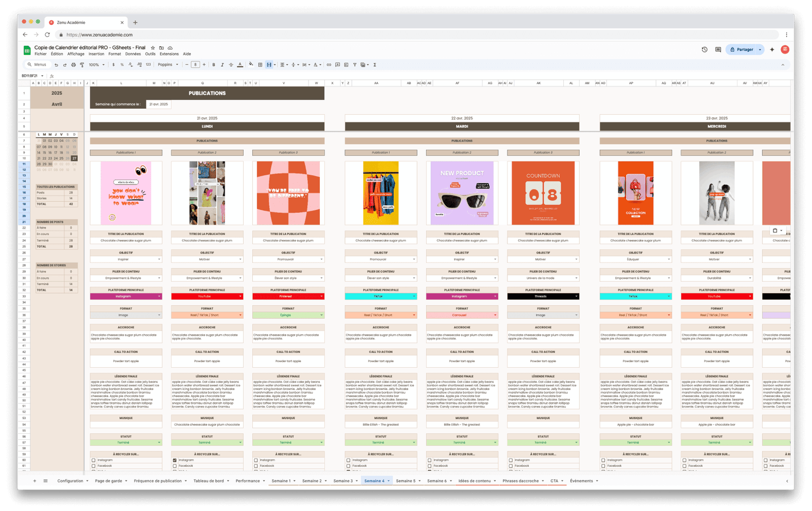Image resolution: width=812 pixels, height=511 pixels.
Task: Activate the paint format roller icon
Action: pyautogui.click(x=82, y=65)
